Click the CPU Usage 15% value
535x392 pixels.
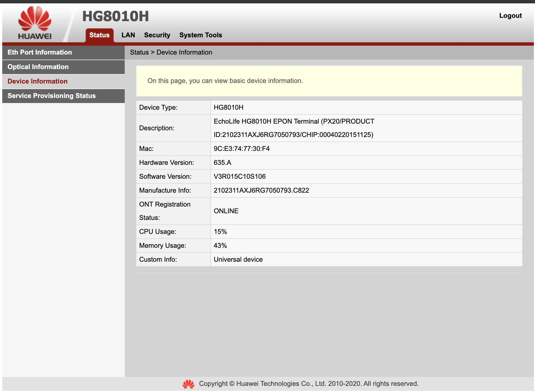220,232
